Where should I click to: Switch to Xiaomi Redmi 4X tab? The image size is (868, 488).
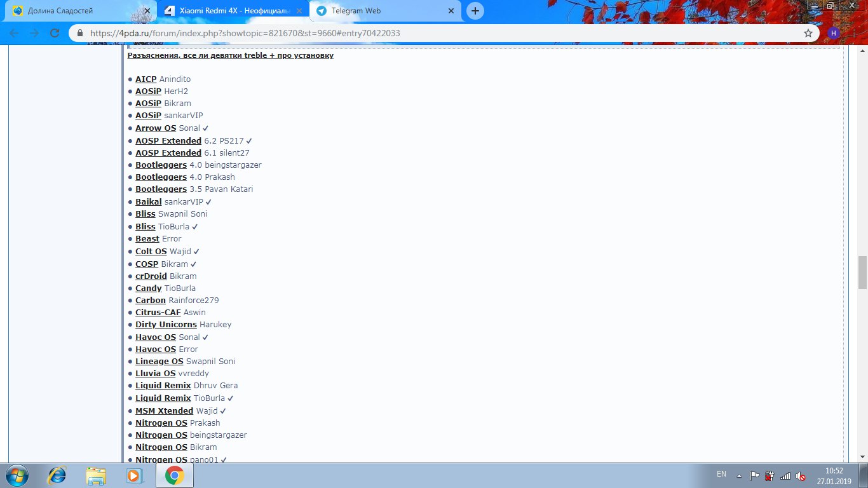point(233,11)
